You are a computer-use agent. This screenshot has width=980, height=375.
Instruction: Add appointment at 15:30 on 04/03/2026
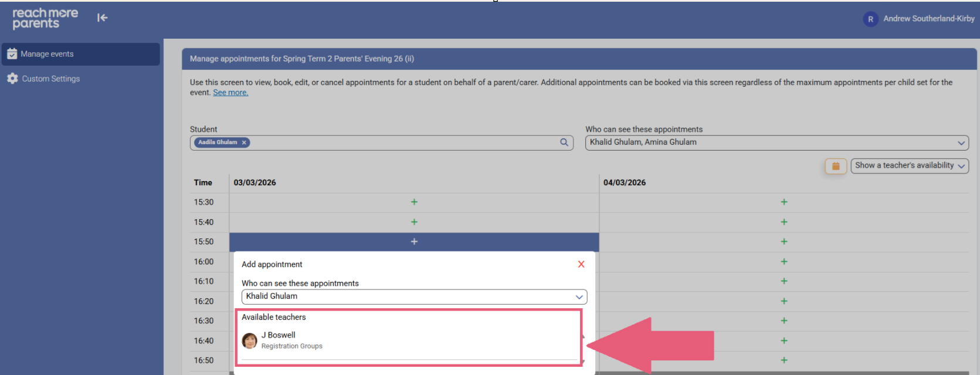(784, 202)
